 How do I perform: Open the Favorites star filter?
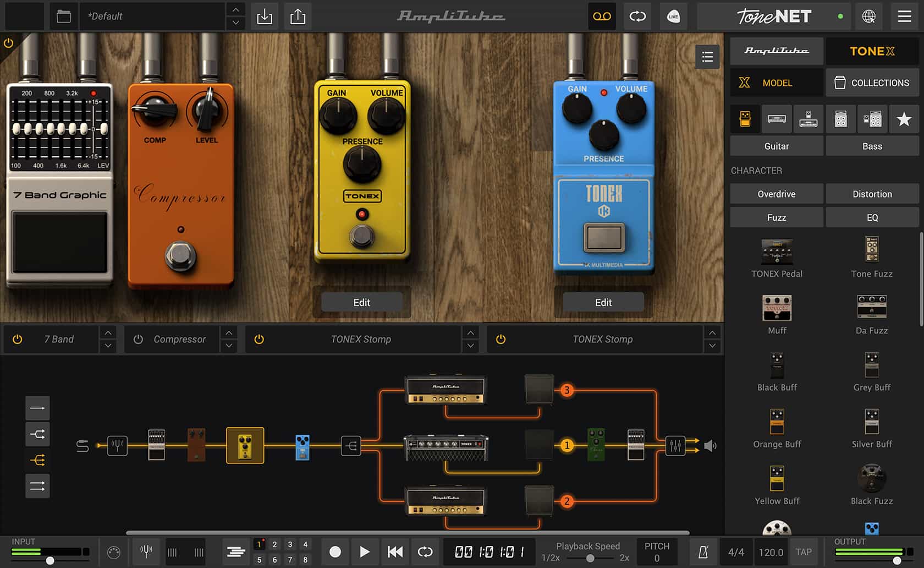[x=904, y=119]
